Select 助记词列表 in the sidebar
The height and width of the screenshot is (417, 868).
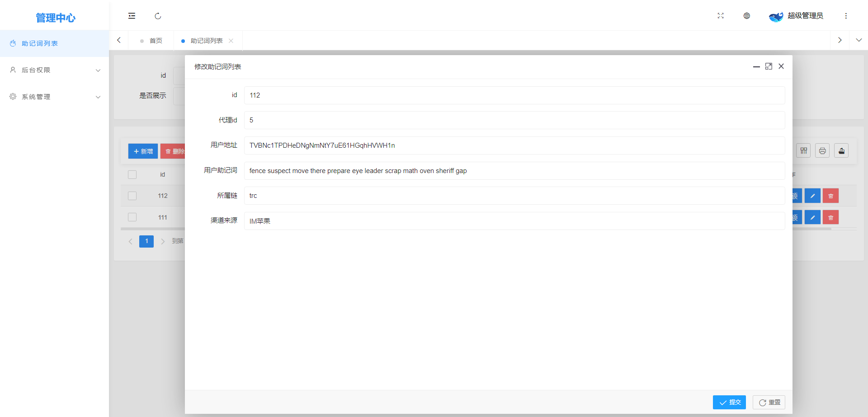(40, 43)
